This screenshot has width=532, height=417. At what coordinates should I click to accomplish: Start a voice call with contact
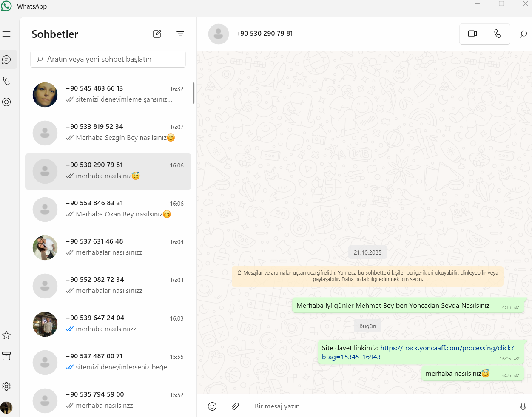(x=498, y=34)
